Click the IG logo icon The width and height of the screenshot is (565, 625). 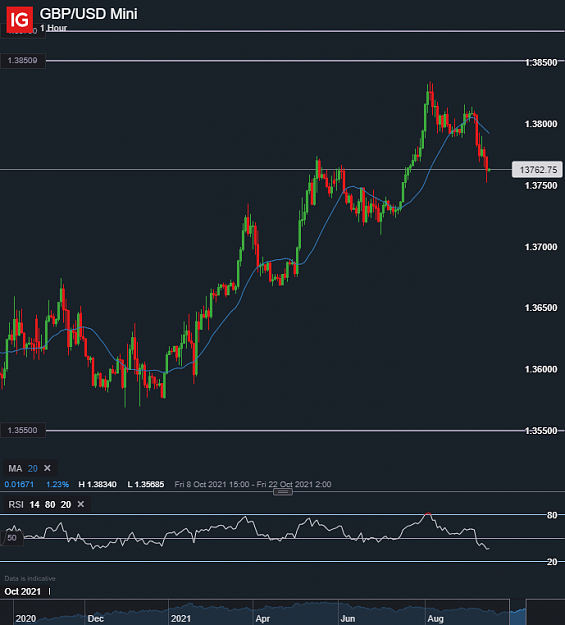20,19
